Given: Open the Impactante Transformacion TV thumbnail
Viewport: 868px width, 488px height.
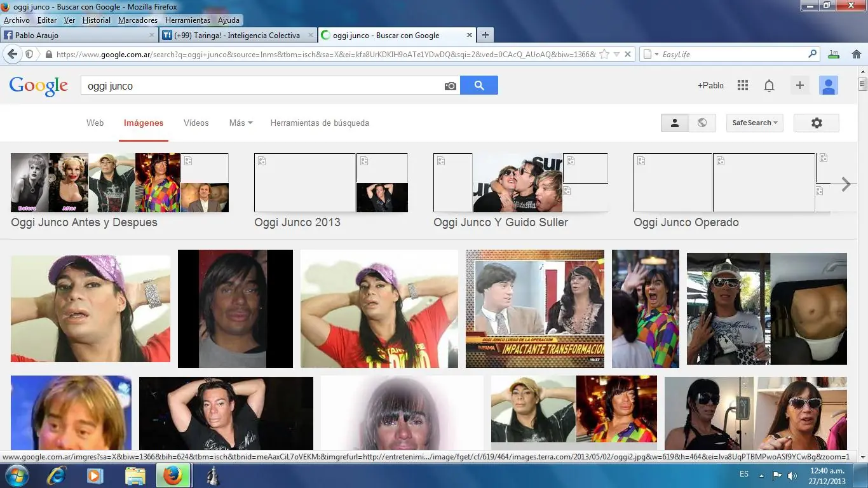Looking at the screenshot, I should [x=535, y=309].
